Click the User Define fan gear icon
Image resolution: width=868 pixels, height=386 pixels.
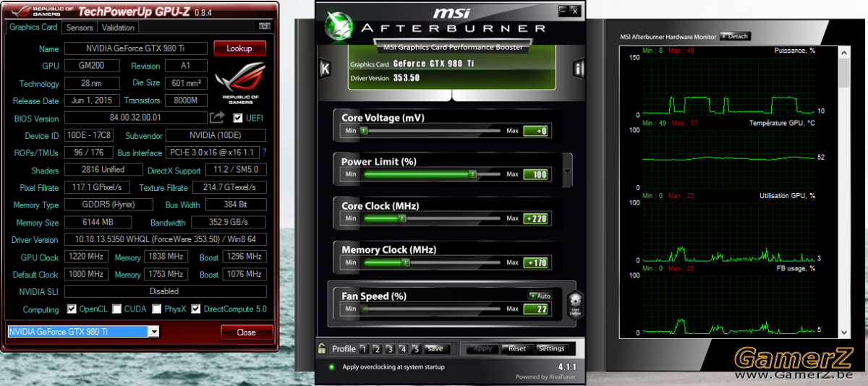pyautogui.click(x=576, y=303)
